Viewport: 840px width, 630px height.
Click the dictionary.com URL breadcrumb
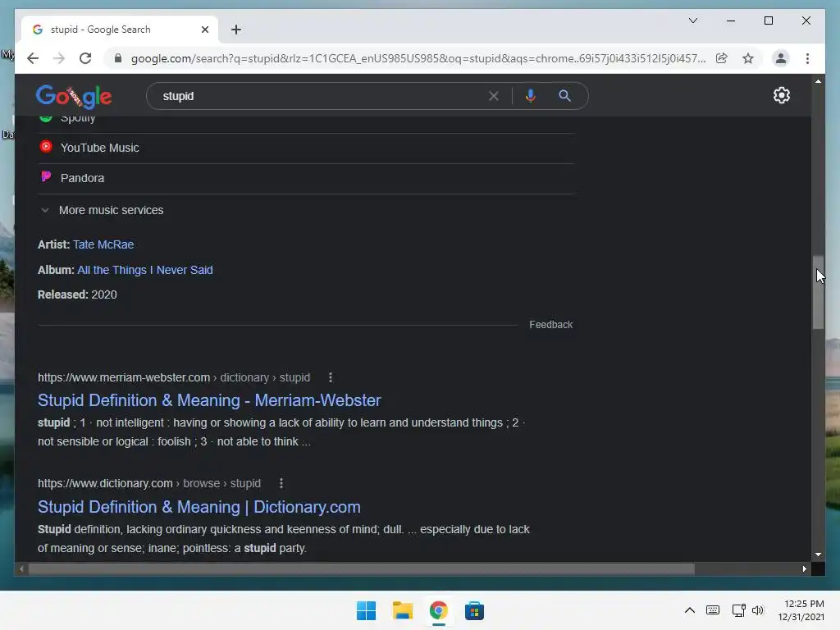click(149, 483)
